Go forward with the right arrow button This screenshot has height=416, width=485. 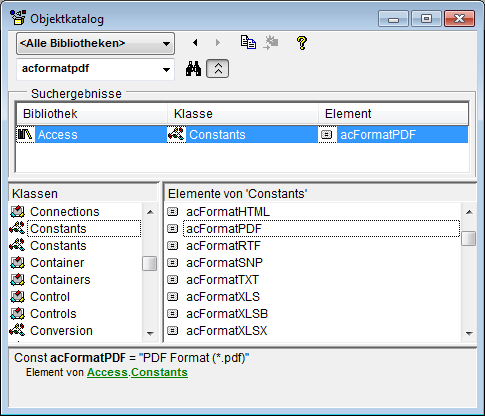pos(217,43)
